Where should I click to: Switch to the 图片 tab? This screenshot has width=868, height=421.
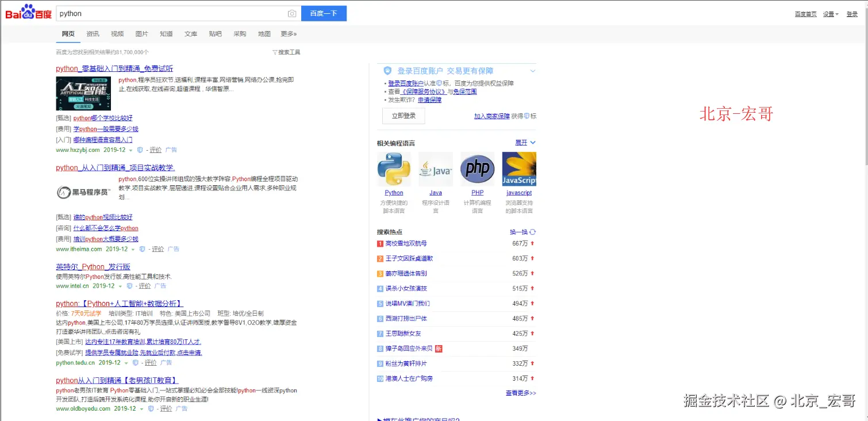pyautogui.click(x=141, y=34)
